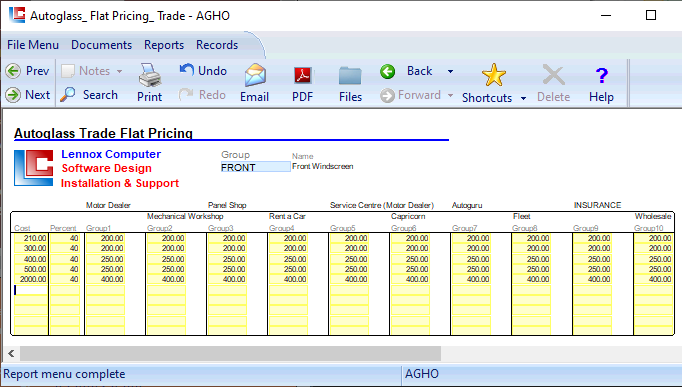Expand the Back history dropdown arrow
This screenshot has height=387, width=683.
(x=450, y=71)
